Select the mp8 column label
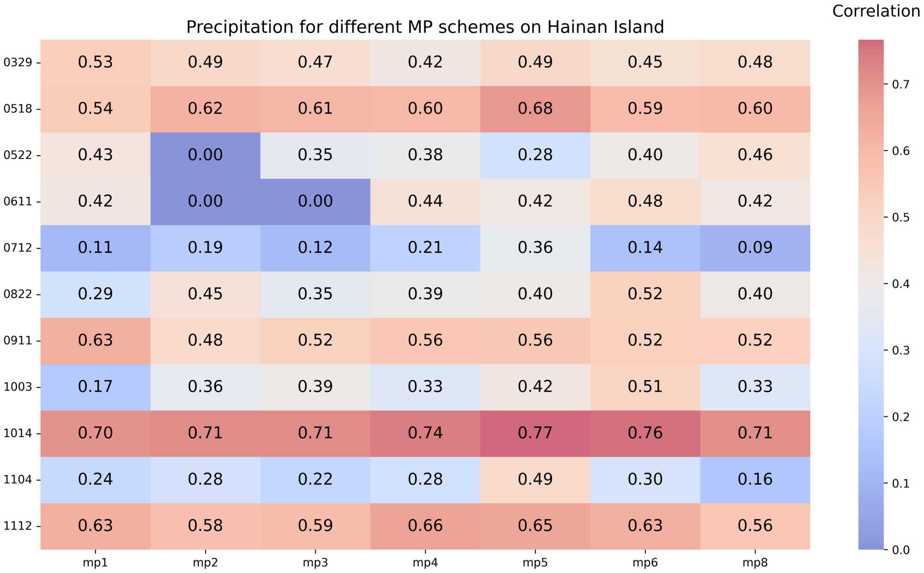 (x=755, y=563)
